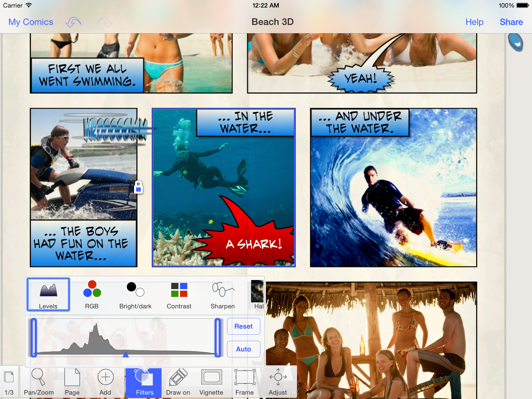Viewport: 532px width, 399px height.
Task: Click the redo arrow icon
Action: [x=104, y=22]
